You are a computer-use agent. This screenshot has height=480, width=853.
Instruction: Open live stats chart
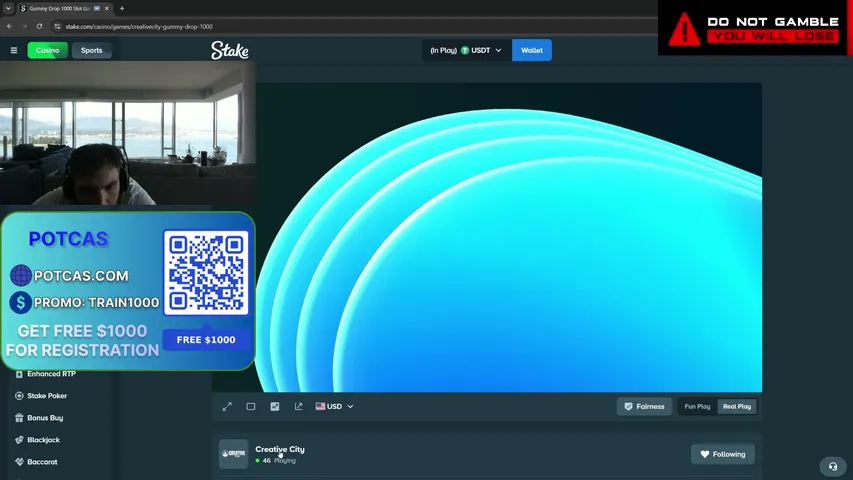(275, 407)
